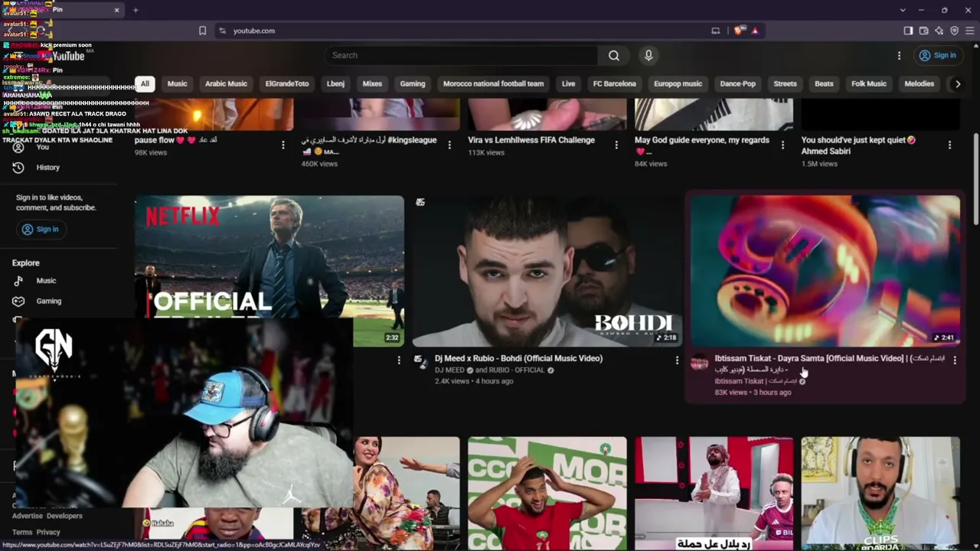
Task: Click the Brave Shields lion icon
Action: click(x=738, y=31)
